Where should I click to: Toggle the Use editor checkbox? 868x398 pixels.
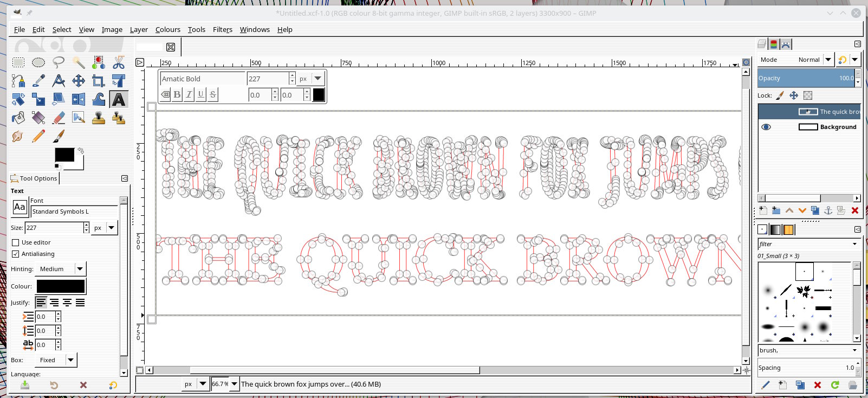click(x=15, y=242)
